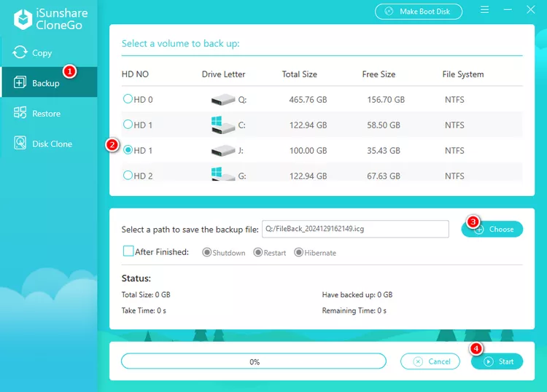Click the Disk Clone drive icon
Screen dimensions: 547x392
click(x=20, y=143)
